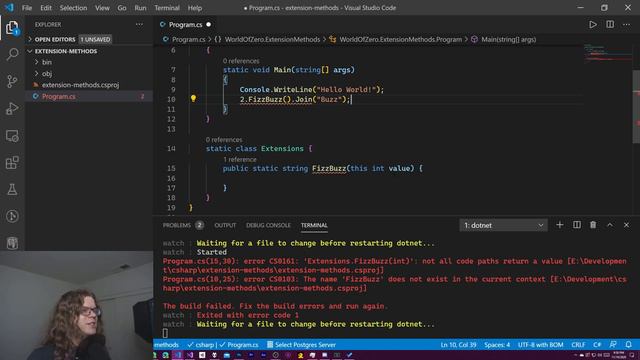Open the Test flask view

pos(12,189)
